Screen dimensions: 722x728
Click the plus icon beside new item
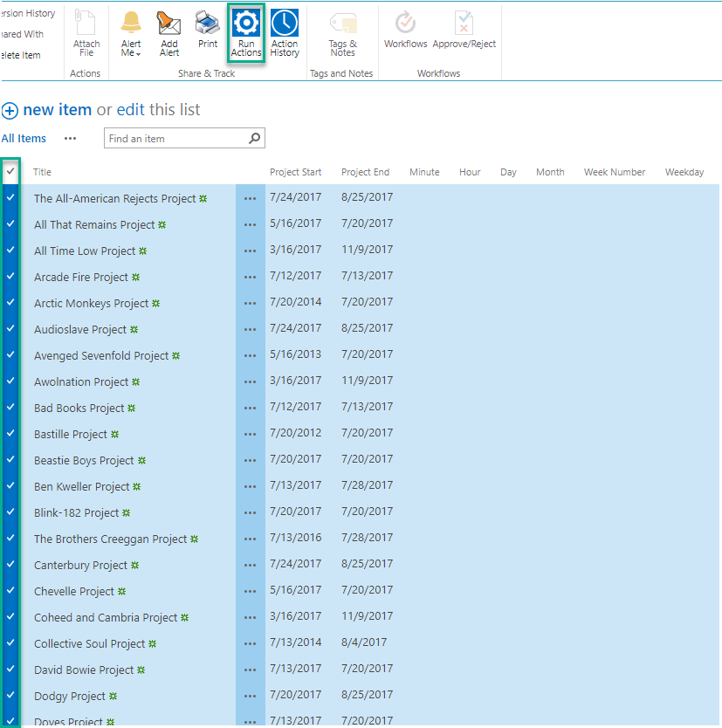point(10,111)
